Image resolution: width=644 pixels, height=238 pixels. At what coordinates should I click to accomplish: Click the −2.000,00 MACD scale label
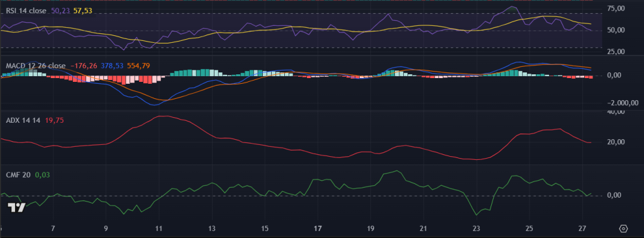[x=622, y=103]
